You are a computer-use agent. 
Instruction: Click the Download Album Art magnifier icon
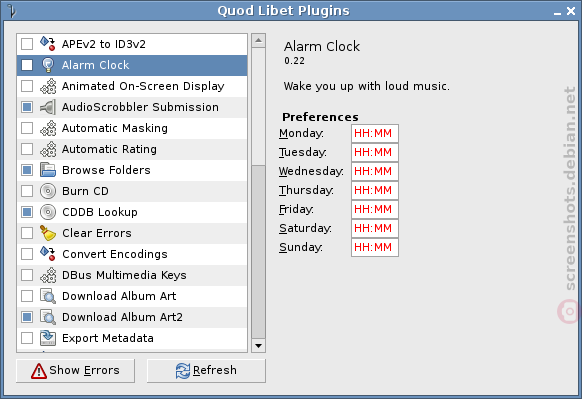tap(48, 296)
